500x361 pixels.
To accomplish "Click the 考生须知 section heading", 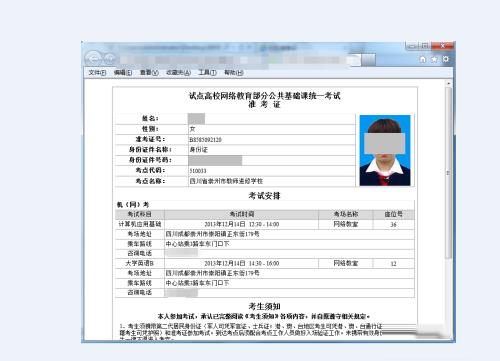I will tap(264, 306).
